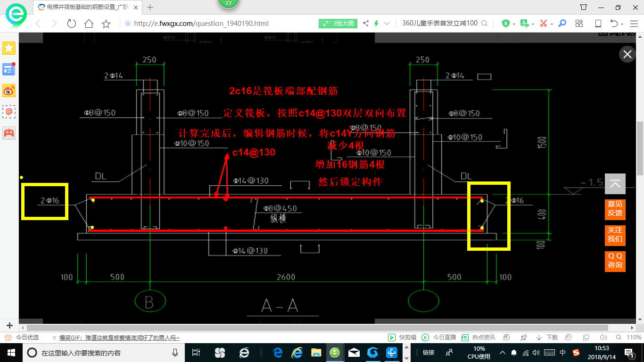
Task: Expand the screenshot tool dropdown arrow
Action: tap(552, 24)
